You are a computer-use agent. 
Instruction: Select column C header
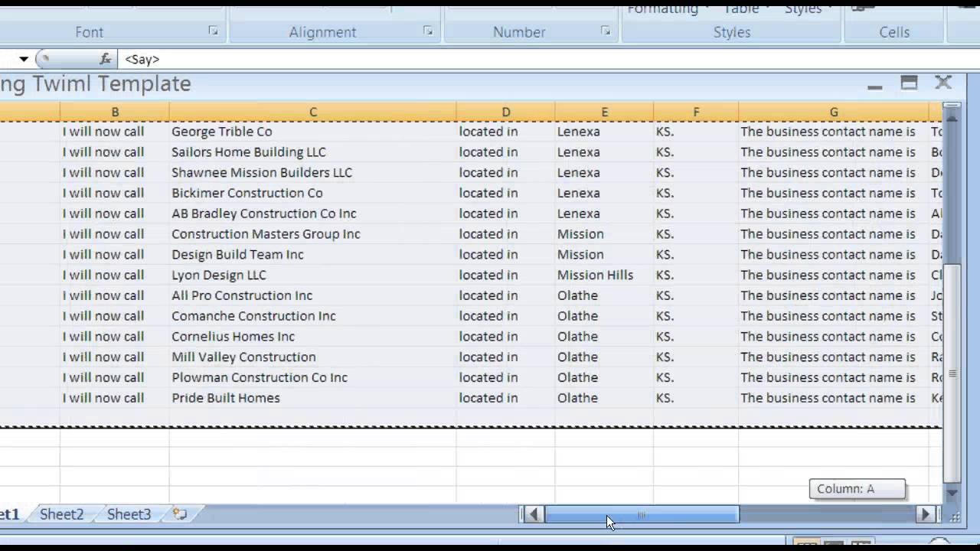click(x=313, y=112)
